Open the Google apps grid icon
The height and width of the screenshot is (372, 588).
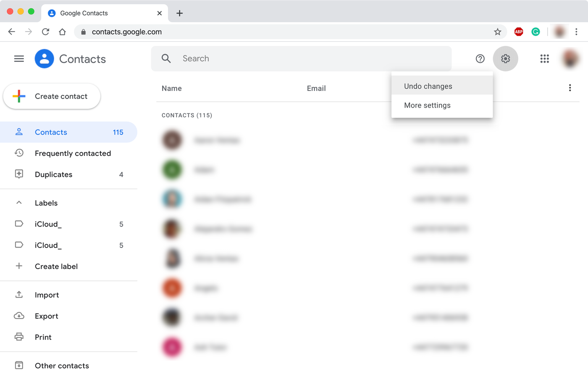click(x=544, y=59)
